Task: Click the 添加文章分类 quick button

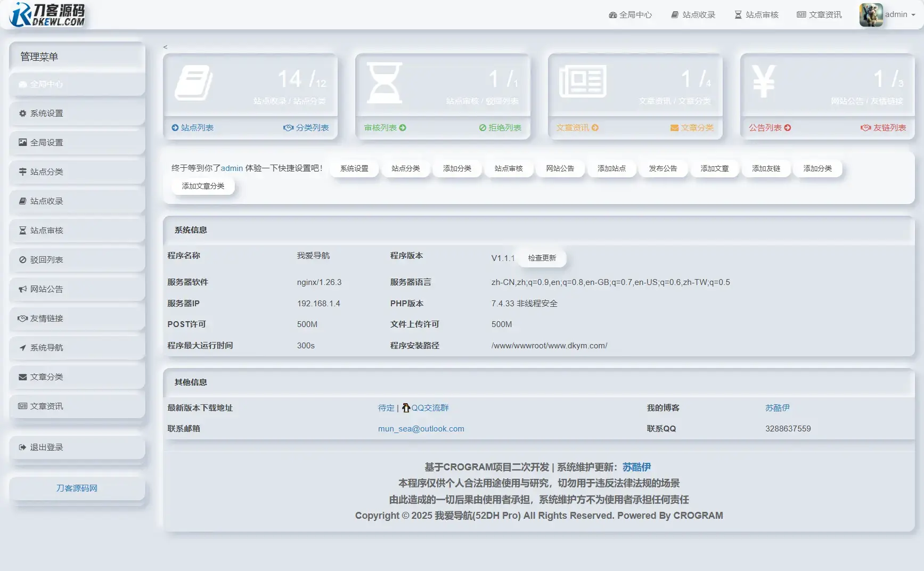Action: pyautogui.click(x=203, y=186)
